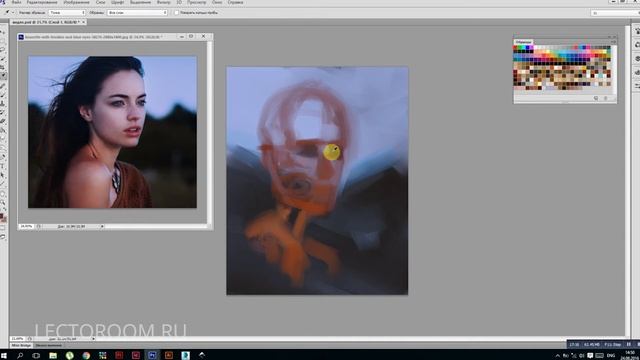Open the Слои menu
640x360 pixels.
pyautogui.click(x=100, y=2)
